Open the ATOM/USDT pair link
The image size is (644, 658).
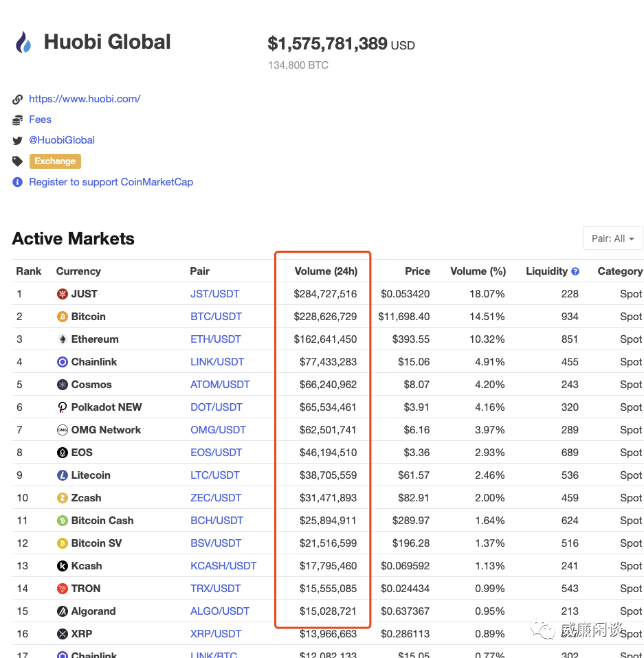coord(220,385)
